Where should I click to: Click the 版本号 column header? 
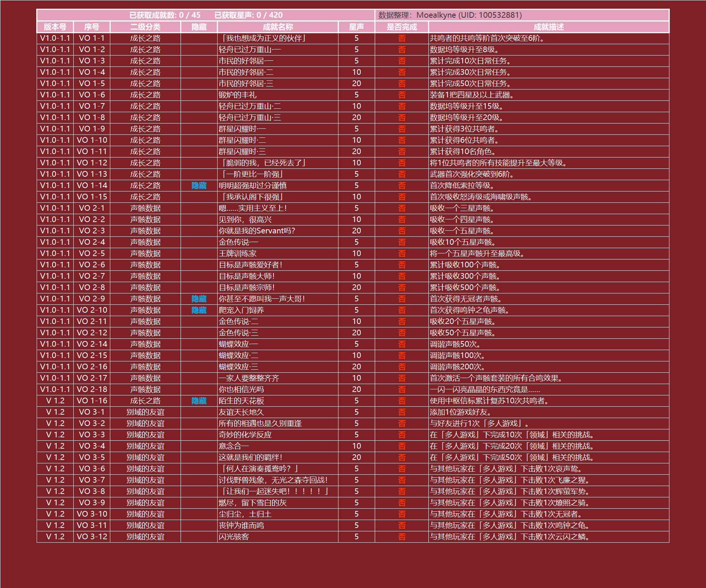[x=55, y=27]
